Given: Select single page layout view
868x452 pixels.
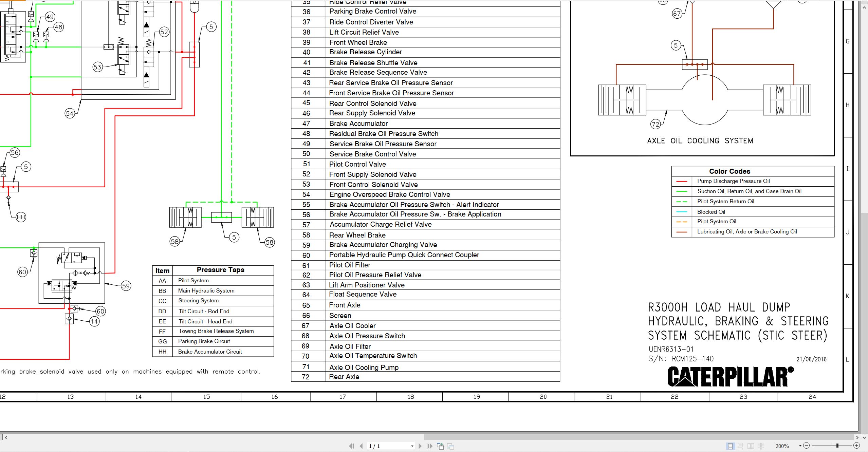Looking at the screenshot, I should 730,446.
